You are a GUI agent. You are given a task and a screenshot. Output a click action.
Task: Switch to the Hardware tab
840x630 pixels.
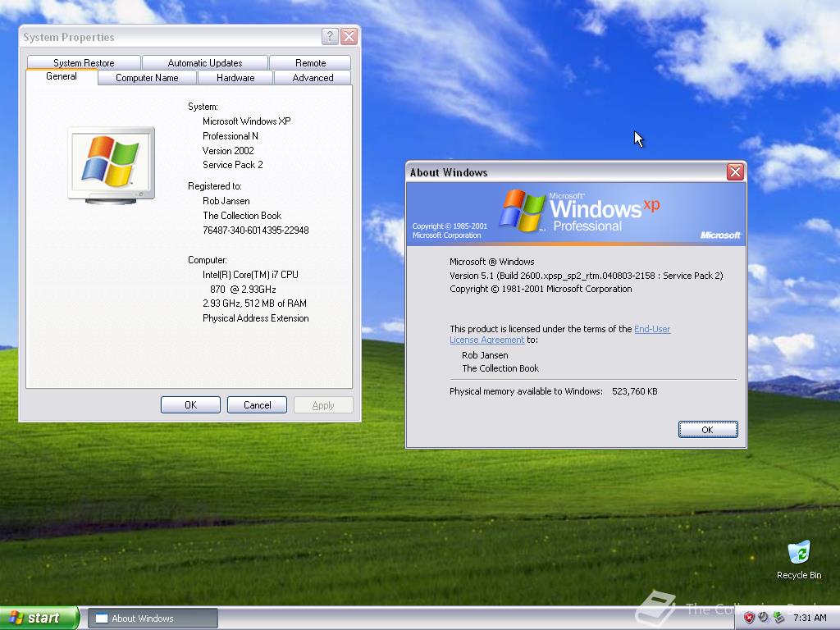point(235,78)
